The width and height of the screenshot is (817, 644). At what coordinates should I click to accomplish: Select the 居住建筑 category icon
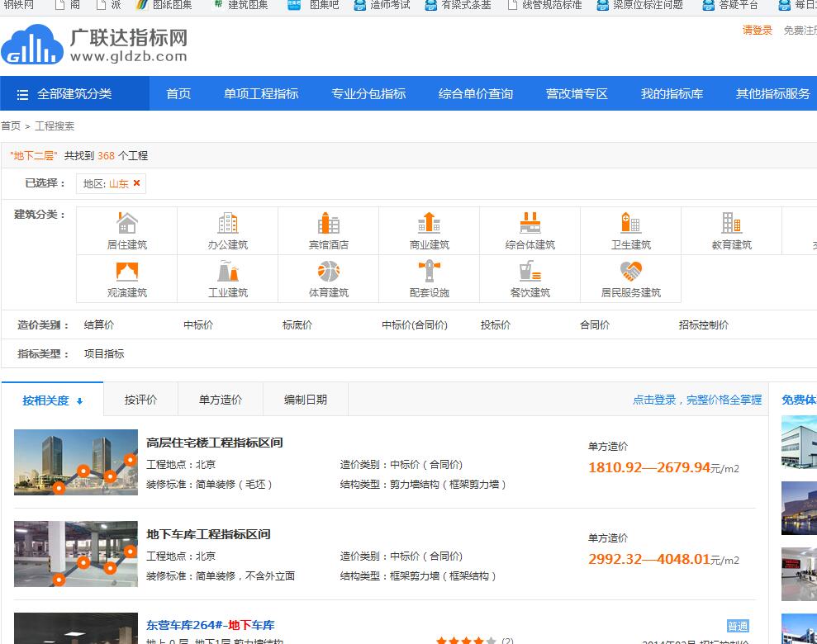pos(127,224)
